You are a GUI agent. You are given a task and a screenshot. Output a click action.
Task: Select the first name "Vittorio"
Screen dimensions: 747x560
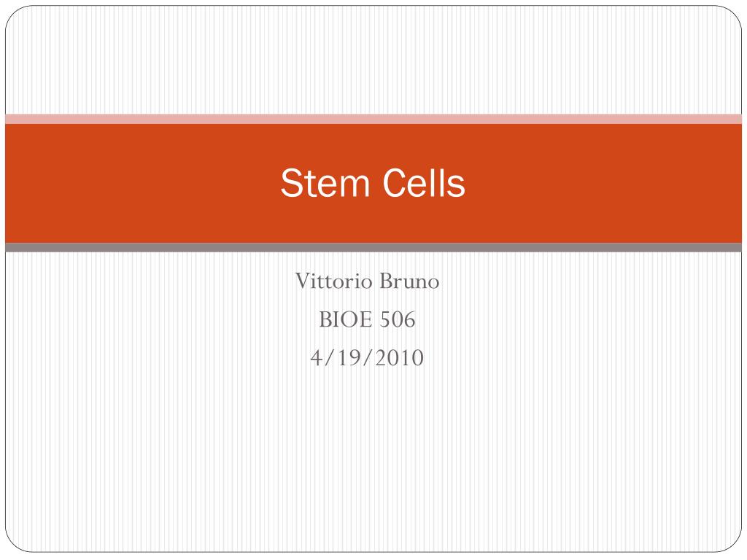333,281
